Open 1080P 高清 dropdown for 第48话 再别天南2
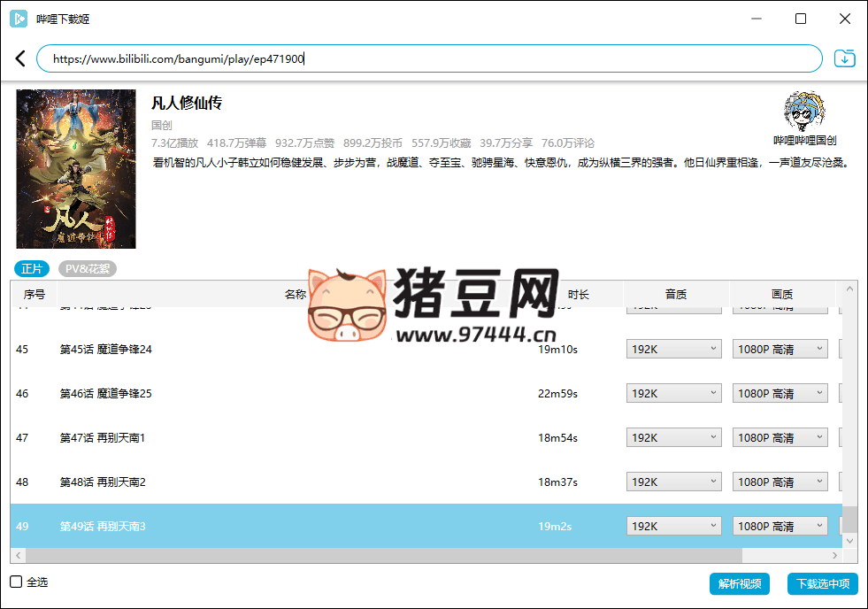This screenshot has width=868, height=609. click(780, 481)
